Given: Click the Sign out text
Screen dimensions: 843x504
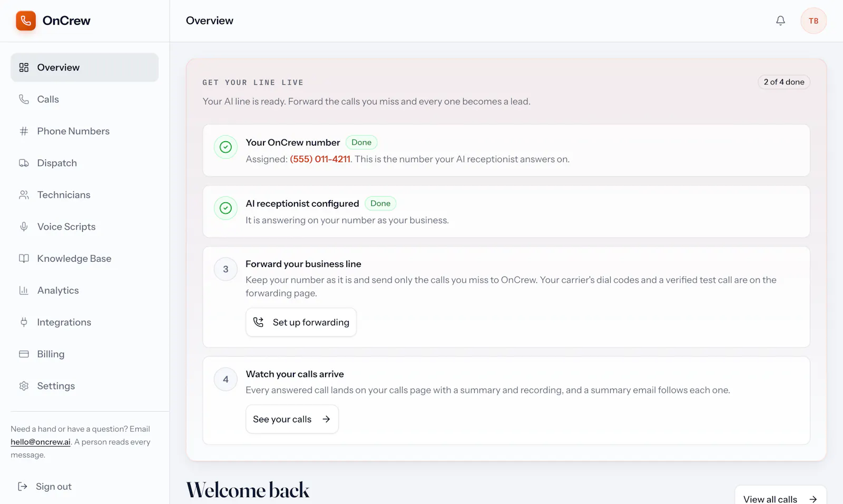Looking at the screenshot, I should click(x=54, y=487).
